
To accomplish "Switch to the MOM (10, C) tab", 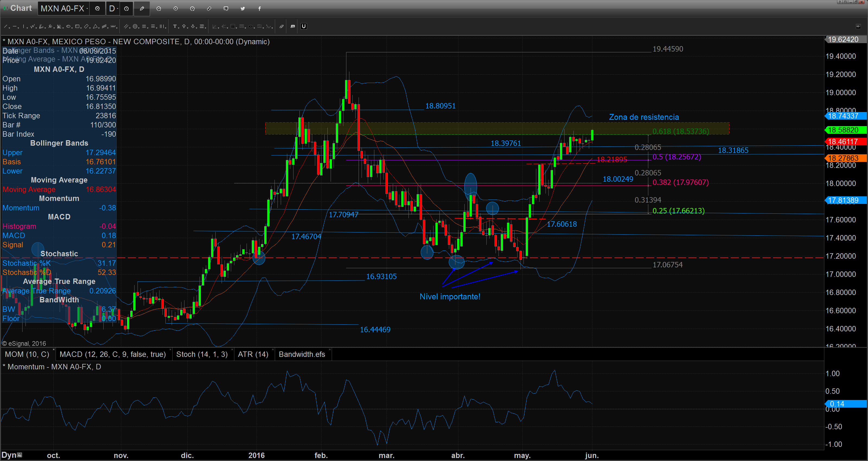I will [x=27, y=354].
